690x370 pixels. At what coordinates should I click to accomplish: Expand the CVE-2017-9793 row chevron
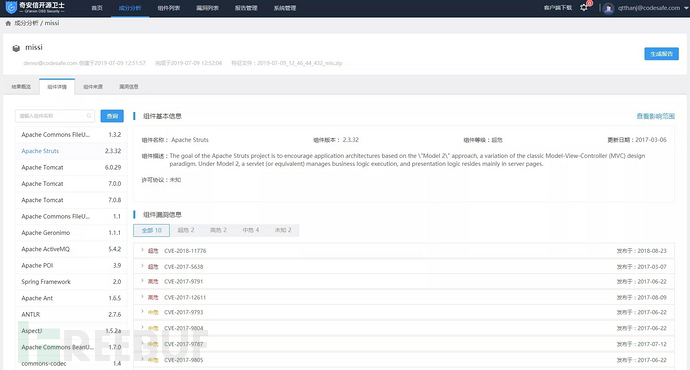point(142,311)
